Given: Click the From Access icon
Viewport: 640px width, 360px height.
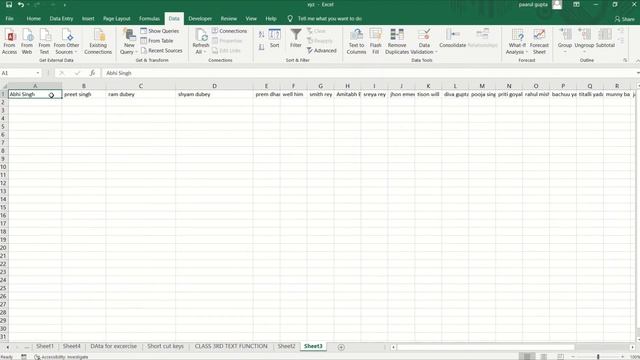Looking at the screenshot, I should pos(9,41).
